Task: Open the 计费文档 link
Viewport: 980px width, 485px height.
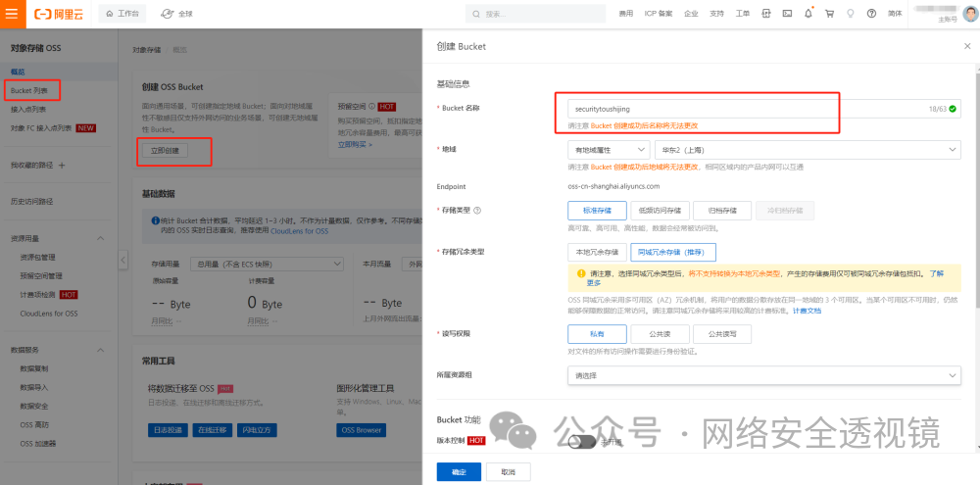Action: click(x=807, y=311)
